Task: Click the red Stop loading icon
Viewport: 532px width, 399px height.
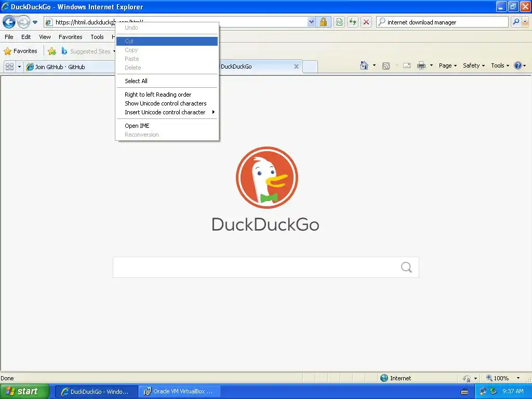Action: [366, 22]
